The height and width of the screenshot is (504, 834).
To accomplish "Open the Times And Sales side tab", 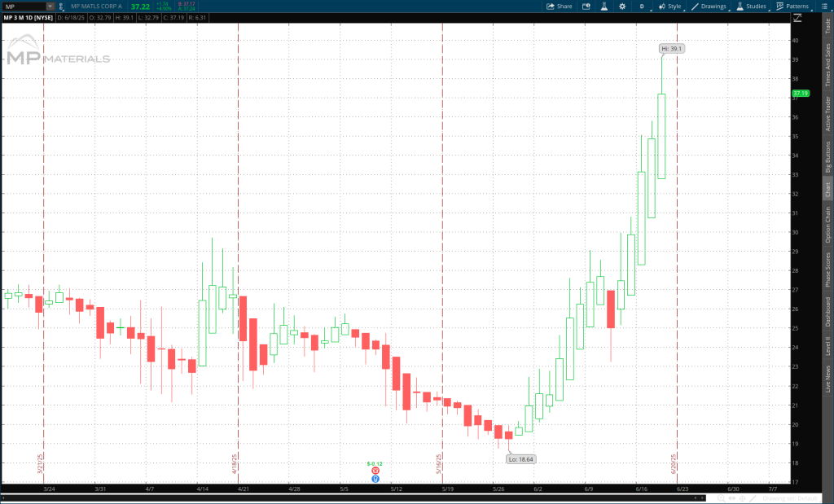I will 827,65.
